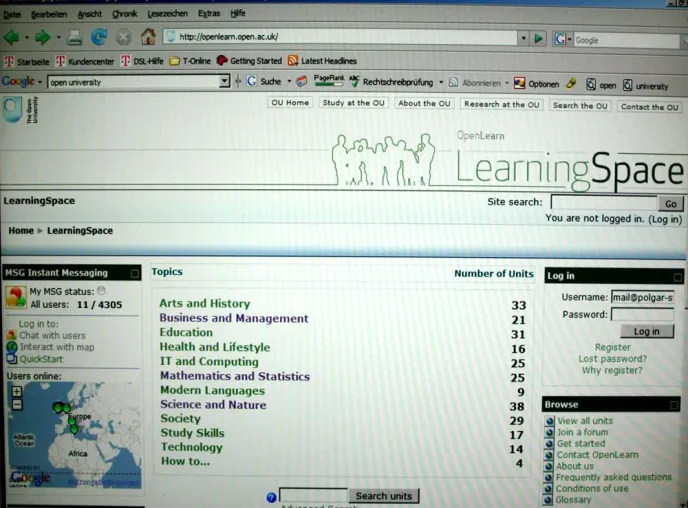Viewport: 688px width, 508px height.
Task: Click the Password field
Action: (642, 315)
